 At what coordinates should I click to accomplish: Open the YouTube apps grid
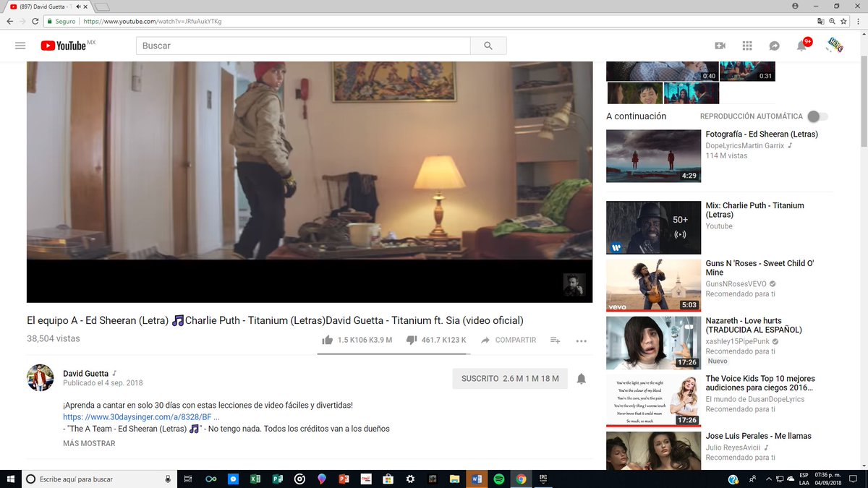pos(747,46)
